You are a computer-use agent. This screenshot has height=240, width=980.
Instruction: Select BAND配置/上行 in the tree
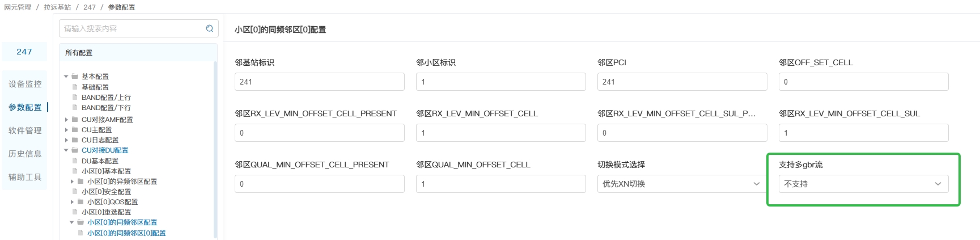(106, 98)
